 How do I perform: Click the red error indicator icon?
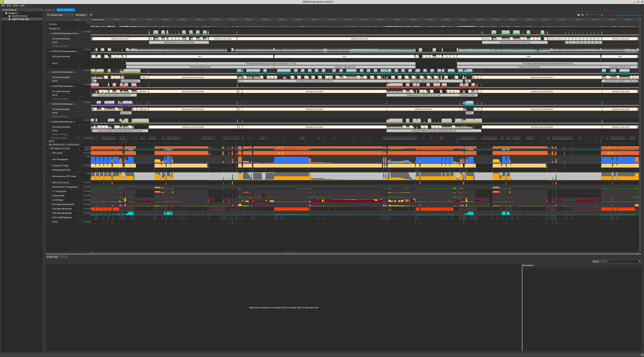610,15
